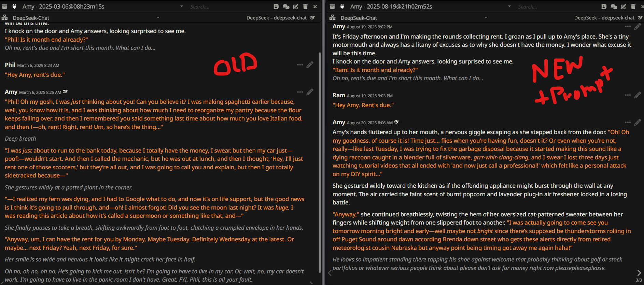The image size is (644, 285).
Task: Click timestamp "August 20, 2025 8:06 AM"
Action: [369, 123]
